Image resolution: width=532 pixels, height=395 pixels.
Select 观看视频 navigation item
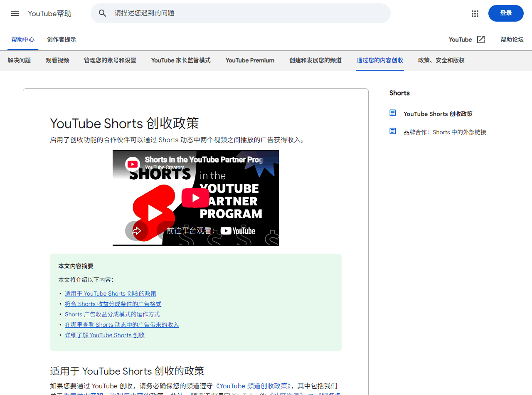[x=57, y=60]
